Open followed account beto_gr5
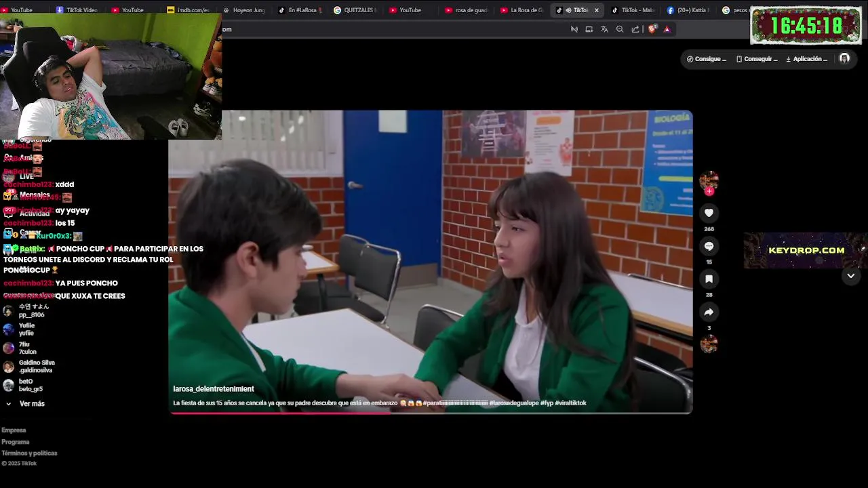The width and height of the screenshot is (868, 488). 23,385
